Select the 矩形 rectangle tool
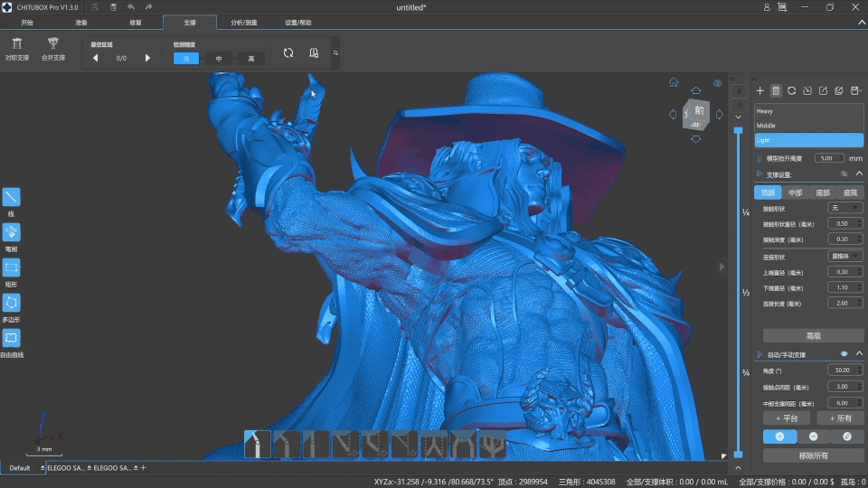The height and width of the screenshot is (488, 868). click(x=11, y=267)
